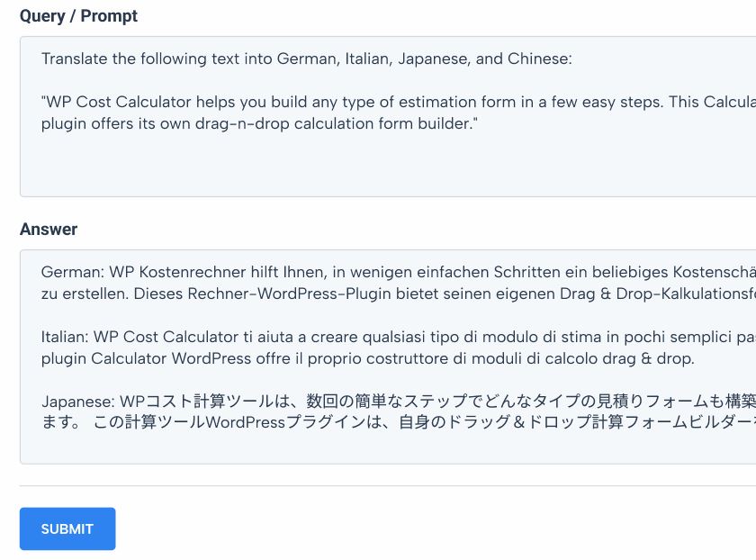This screenshot has width=756, height=560.
Task: Click the 'plugin Calculator WordPress offre' line
Action: pos(368,358)
